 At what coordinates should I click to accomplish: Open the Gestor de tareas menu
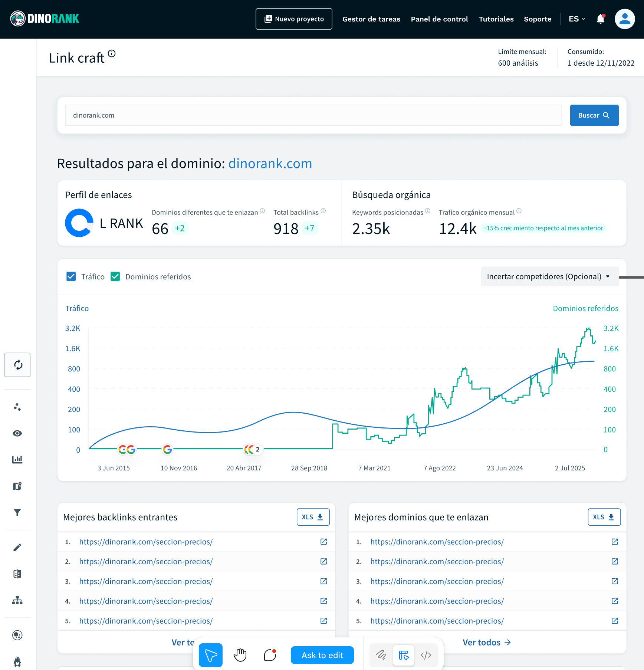coord(371,19)
